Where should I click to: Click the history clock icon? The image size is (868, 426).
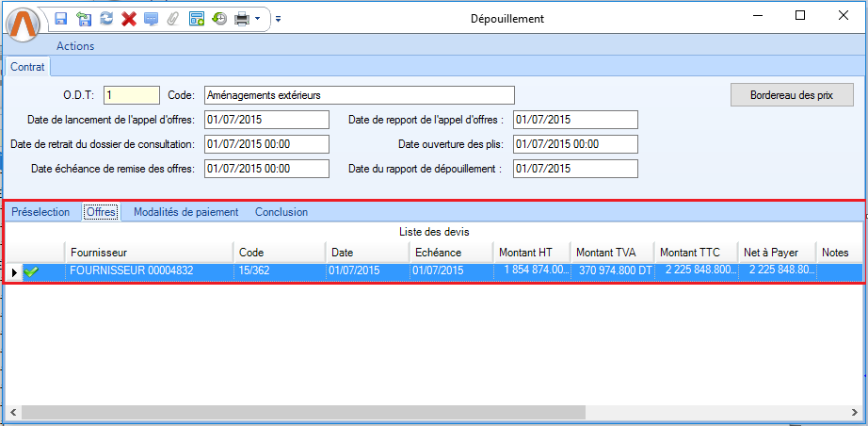click(x=219, y=18)
